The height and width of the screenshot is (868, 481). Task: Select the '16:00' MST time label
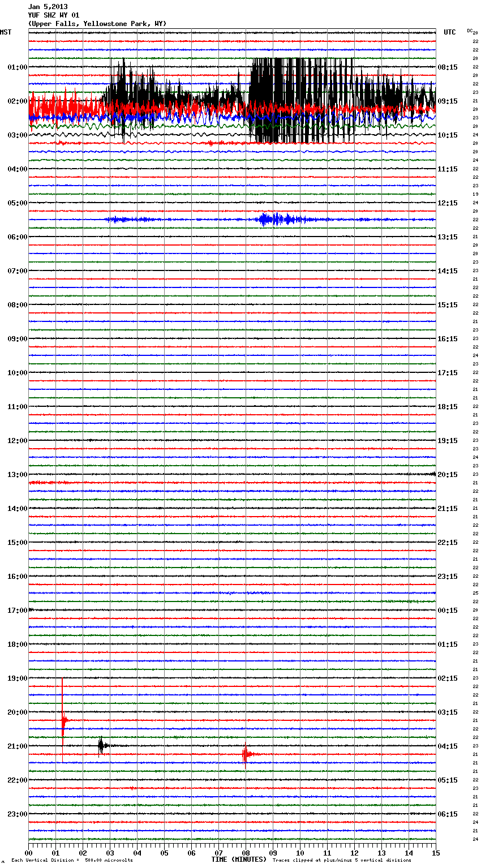[x=18, y=577]
